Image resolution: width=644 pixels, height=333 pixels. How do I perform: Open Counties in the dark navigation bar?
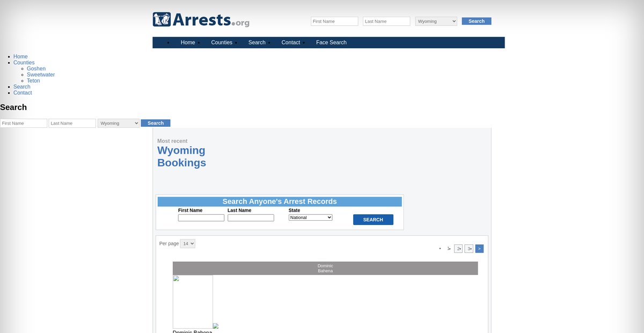[222, 42]
